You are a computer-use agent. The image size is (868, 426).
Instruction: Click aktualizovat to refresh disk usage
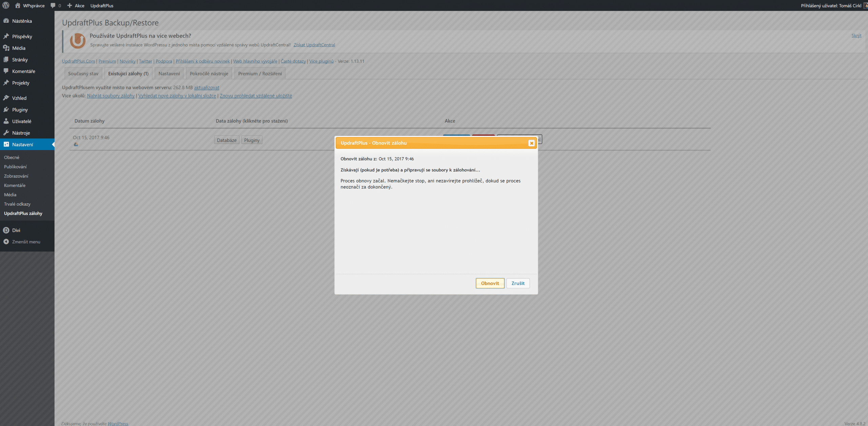[x=206, y=87]
